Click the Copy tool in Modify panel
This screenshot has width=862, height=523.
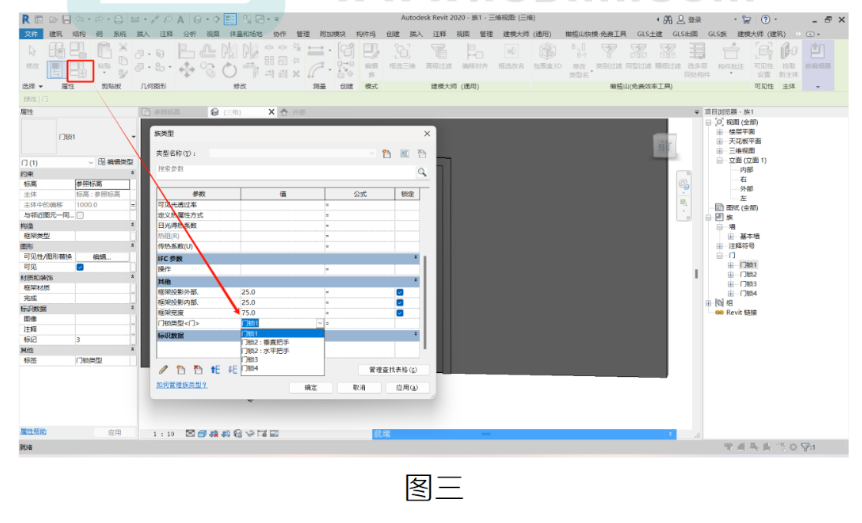click(x=208, y=70)
